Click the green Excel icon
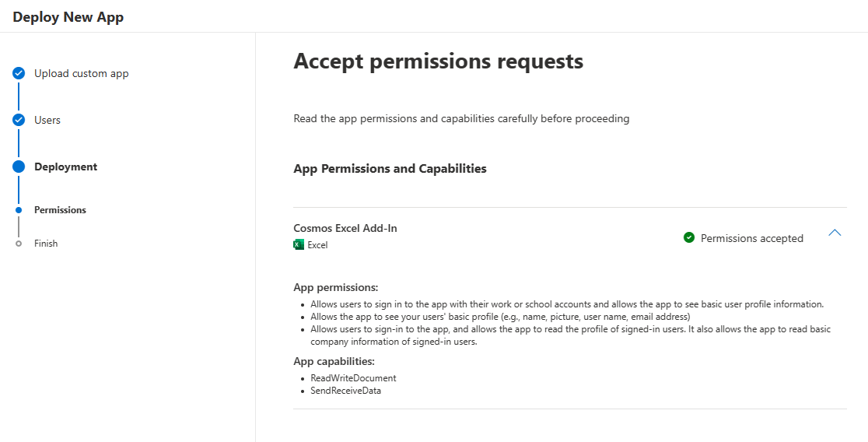868x442 pixels. point(299,245)
